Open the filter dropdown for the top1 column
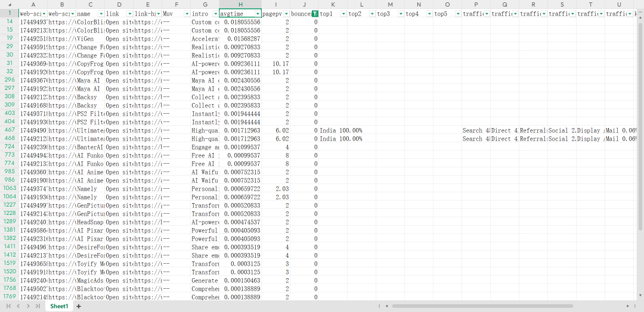 pos(343,14)
